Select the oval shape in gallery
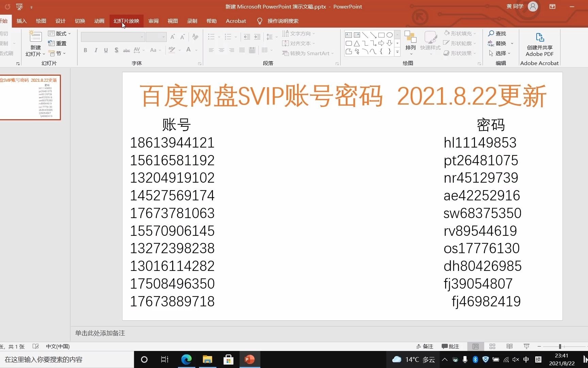This screenshot has width=588, height=368. (390, 35)
